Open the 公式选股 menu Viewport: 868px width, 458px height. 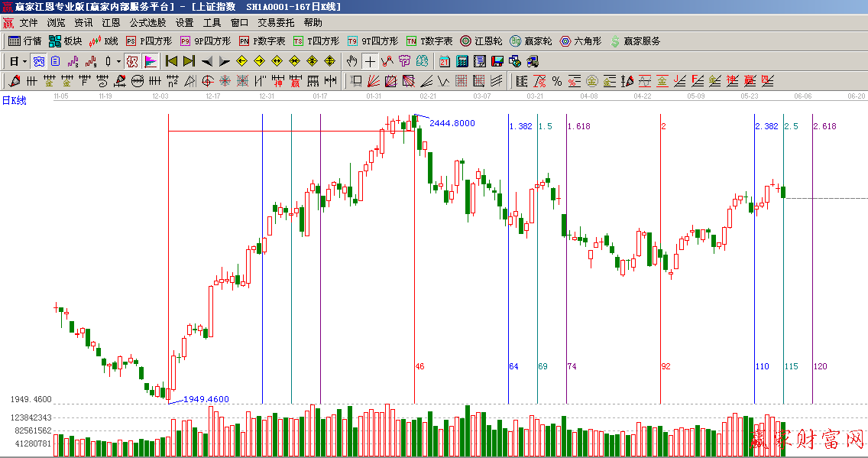(147, 23)
